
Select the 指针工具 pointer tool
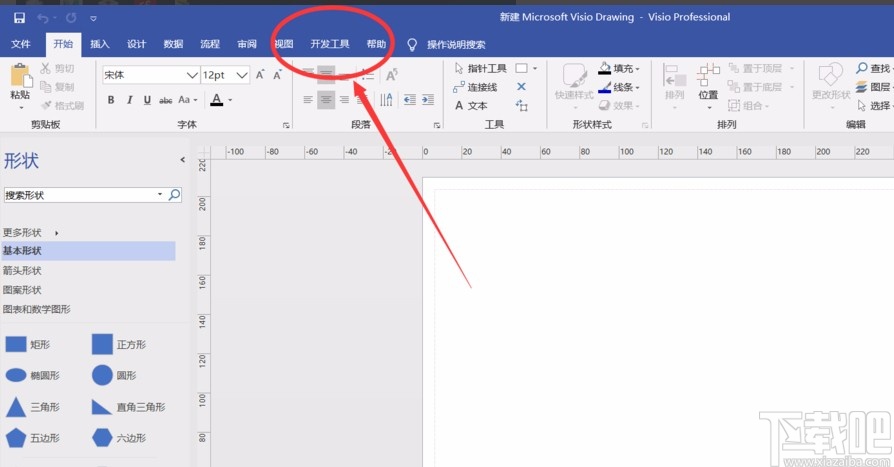(x=481, y=68)
